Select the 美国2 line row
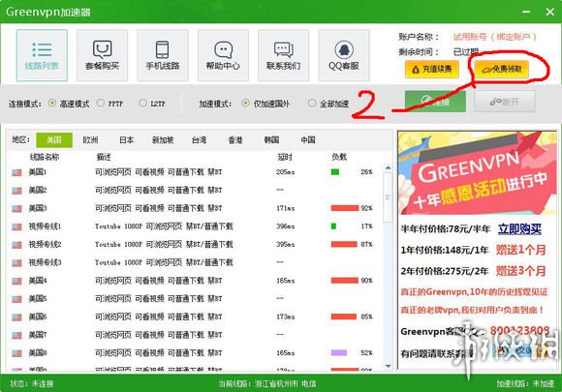The image size is (562, 392). coord(194,190)
